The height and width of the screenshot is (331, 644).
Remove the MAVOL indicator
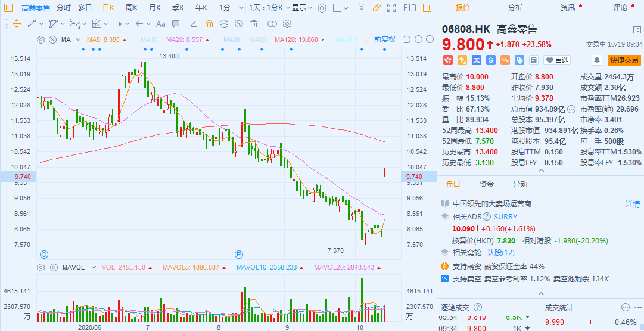(54, 267)
